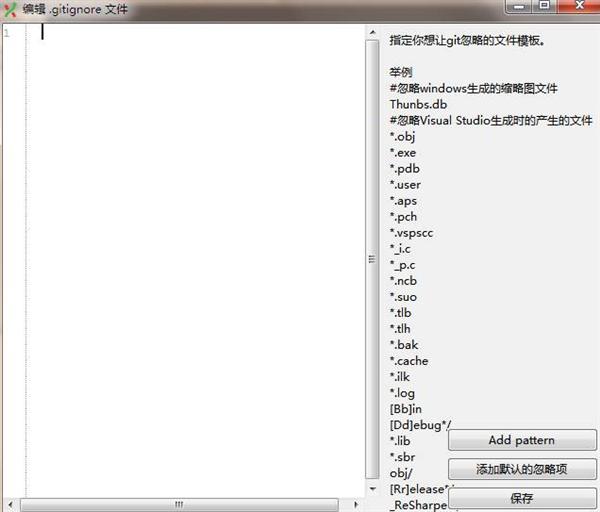Viewport: 600px width, 512px height.
Task: Click the *_i.c example line
Action: 400,249
